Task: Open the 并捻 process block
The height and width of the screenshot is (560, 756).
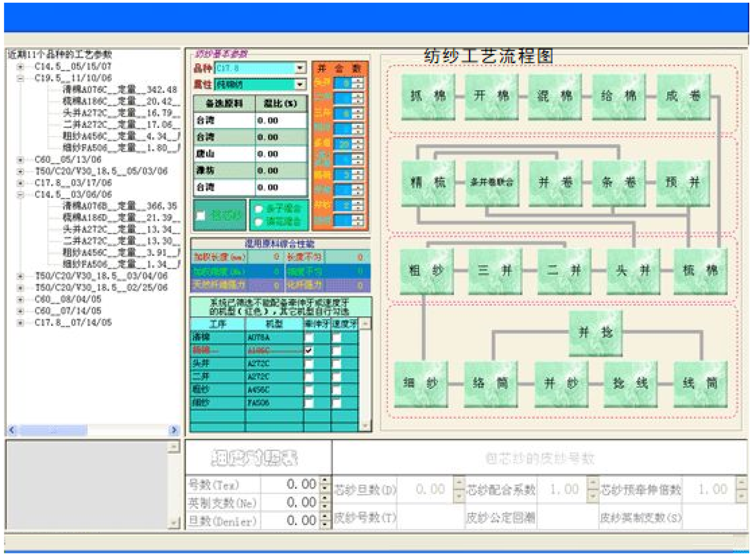Action: [x=596, y=333]
